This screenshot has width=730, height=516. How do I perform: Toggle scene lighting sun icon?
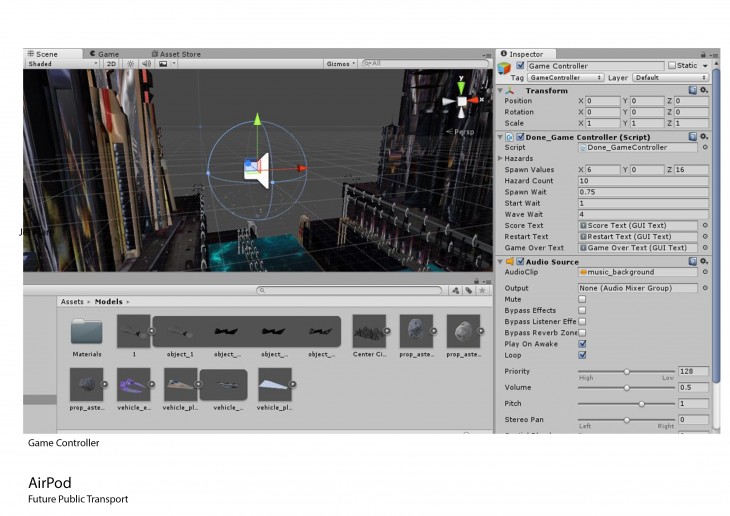coord(130,63)
